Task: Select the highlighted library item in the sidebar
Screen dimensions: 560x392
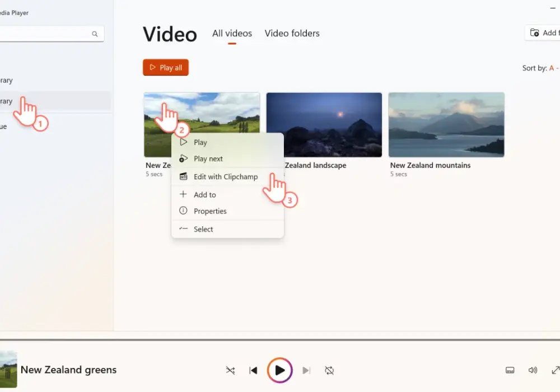Action: [55, 101]
